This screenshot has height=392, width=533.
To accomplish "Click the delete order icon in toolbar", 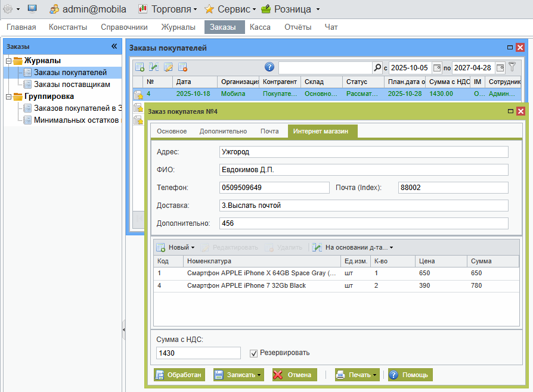I will (x=182, y=67).
